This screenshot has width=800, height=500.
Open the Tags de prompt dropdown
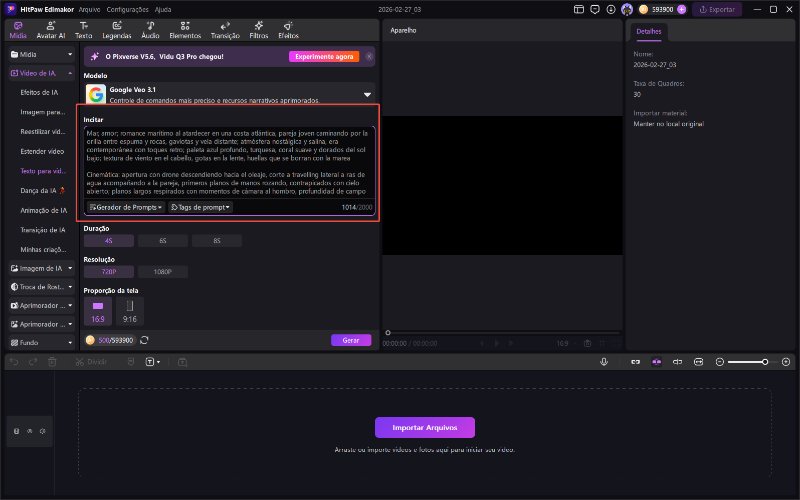tap(200, 207)
